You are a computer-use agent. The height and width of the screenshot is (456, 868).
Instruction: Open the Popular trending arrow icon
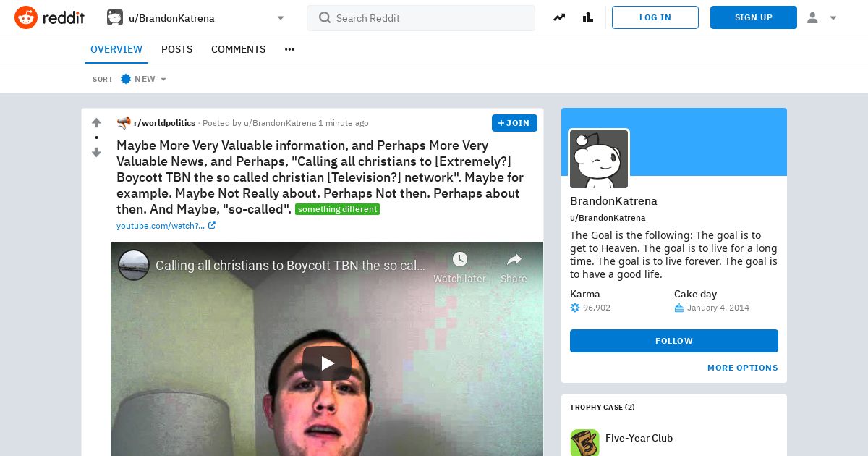(559, 17)
